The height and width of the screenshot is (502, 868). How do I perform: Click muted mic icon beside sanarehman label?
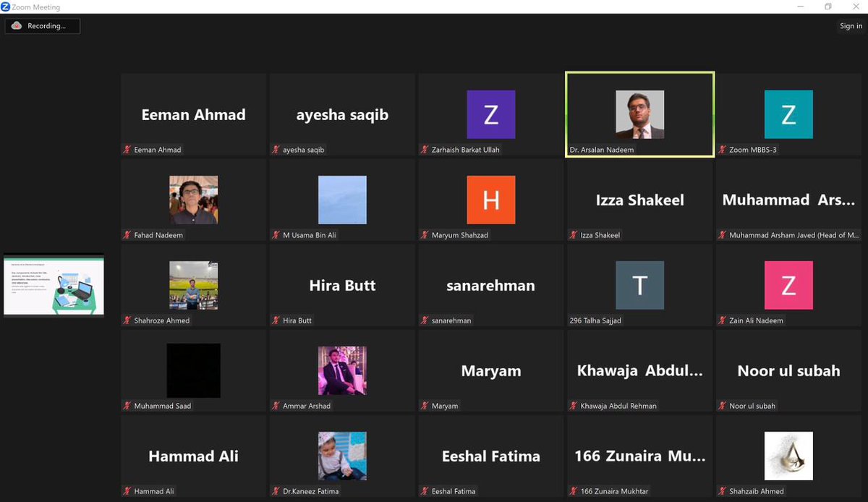point(425,320)
